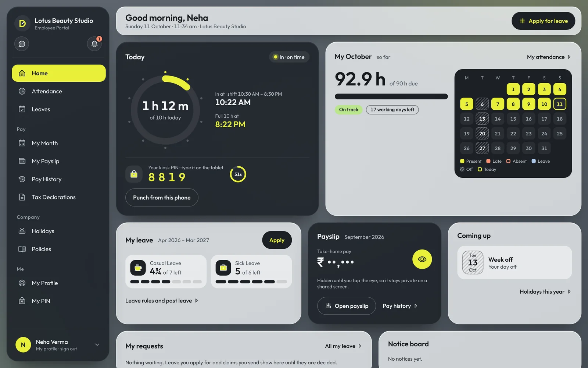The height and width of the screenshot is (368, 588).
Task: Click the Pay History clock-arrow icon
Action: [x=22, y=179]
